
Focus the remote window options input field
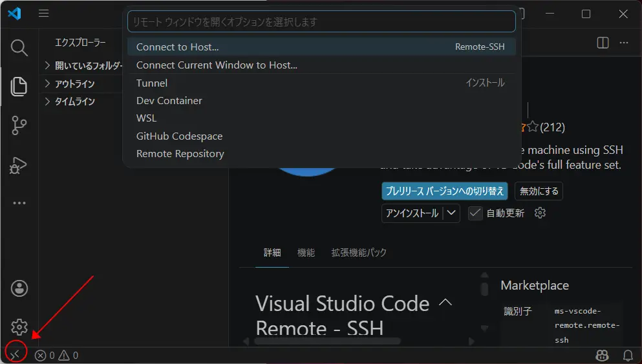[x=321, y=22]
